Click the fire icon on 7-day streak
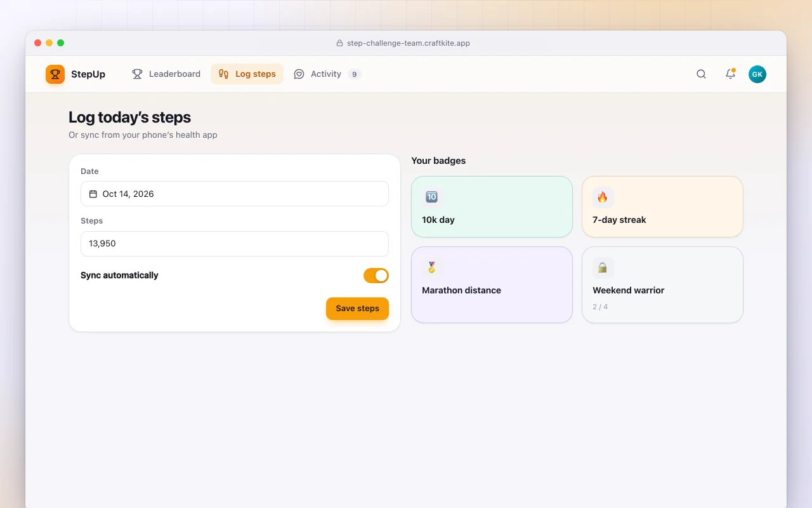This screenshot has width=812, height=508. coord(603,197)
